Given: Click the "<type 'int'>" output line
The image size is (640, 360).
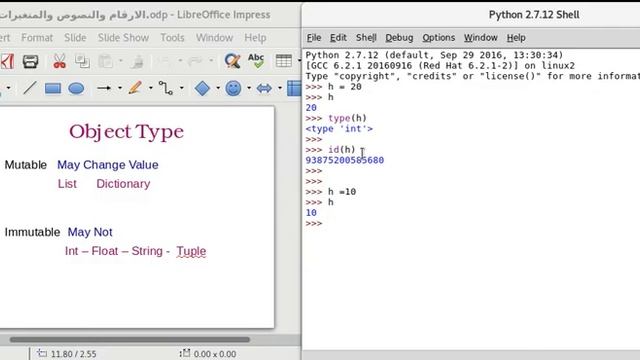Looking at the screenshot, I should pyautogui.click(x=339, y=129).
